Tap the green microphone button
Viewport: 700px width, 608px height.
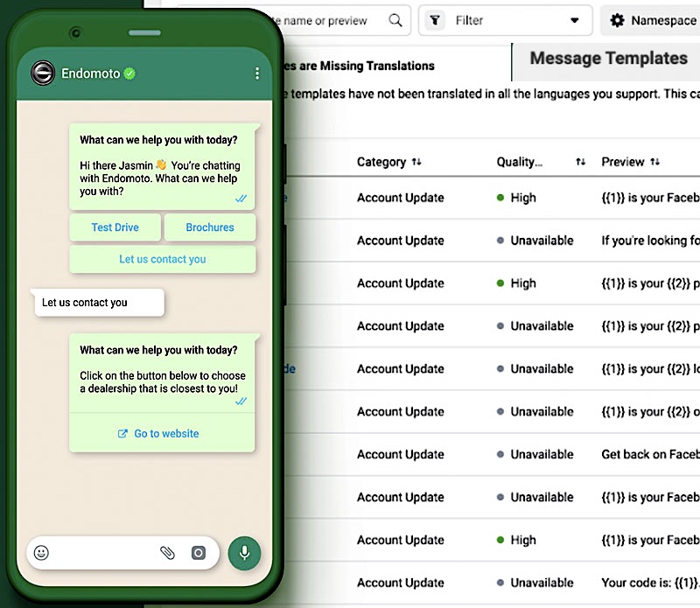pyautogui.click(x=244, y=553)
